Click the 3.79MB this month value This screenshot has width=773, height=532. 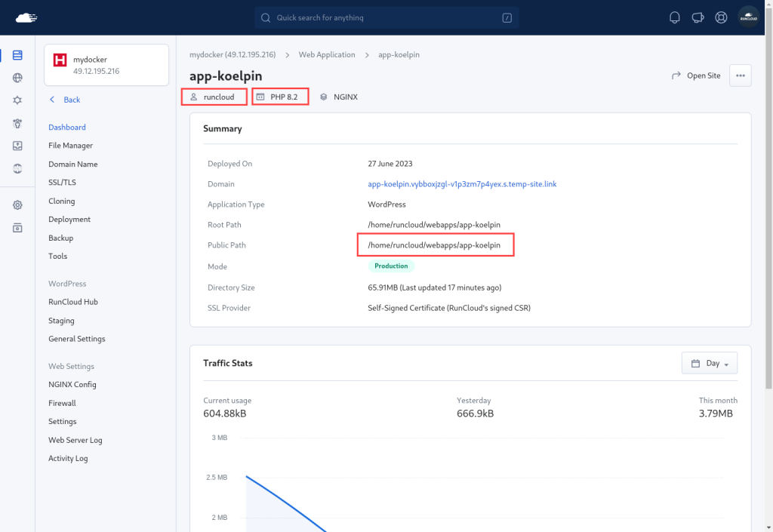716,414
